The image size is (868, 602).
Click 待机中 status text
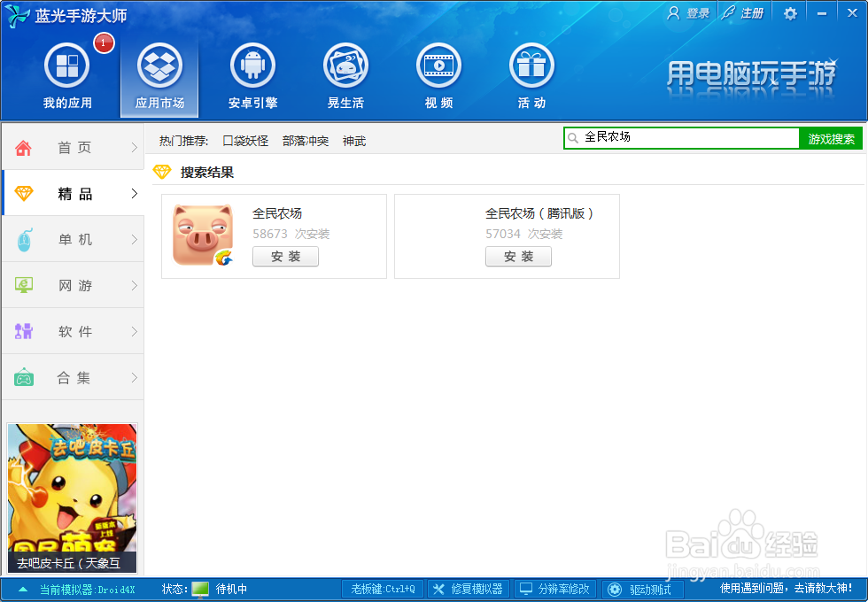(231, 590)
